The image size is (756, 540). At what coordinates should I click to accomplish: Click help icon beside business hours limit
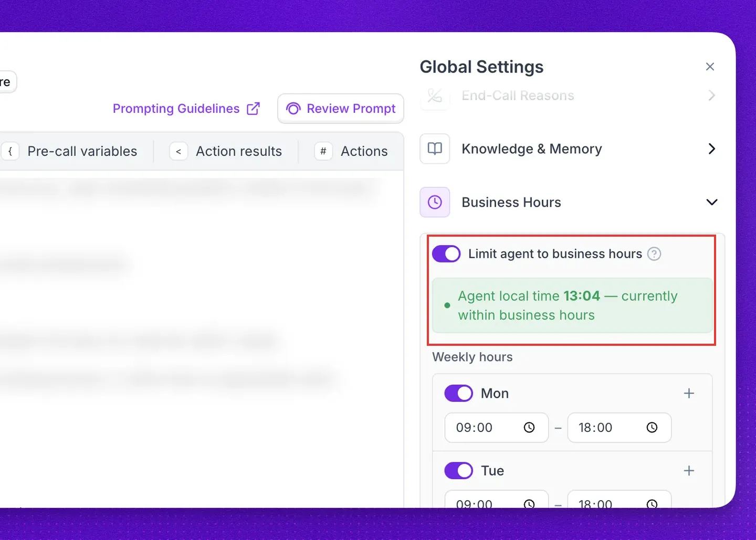tap(654, 254)
